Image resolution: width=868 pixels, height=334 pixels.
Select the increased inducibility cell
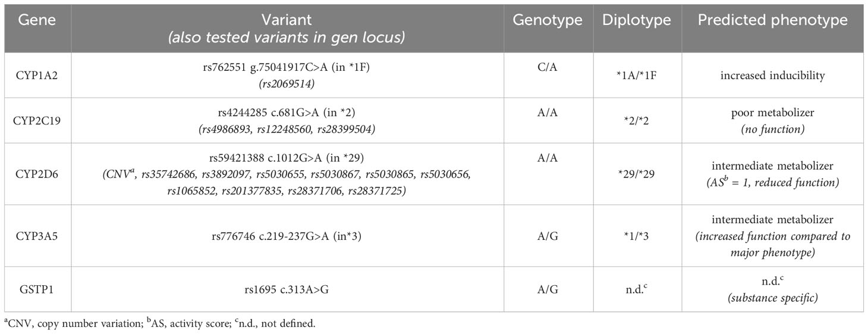(773, 76)
